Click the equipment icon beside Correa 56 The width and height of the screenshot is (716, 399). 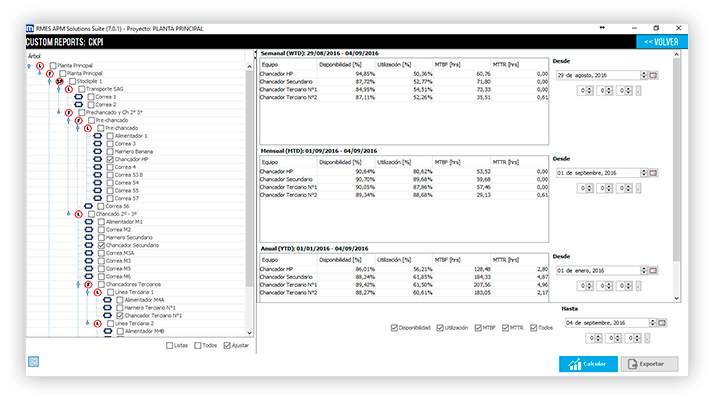[89, 206]
